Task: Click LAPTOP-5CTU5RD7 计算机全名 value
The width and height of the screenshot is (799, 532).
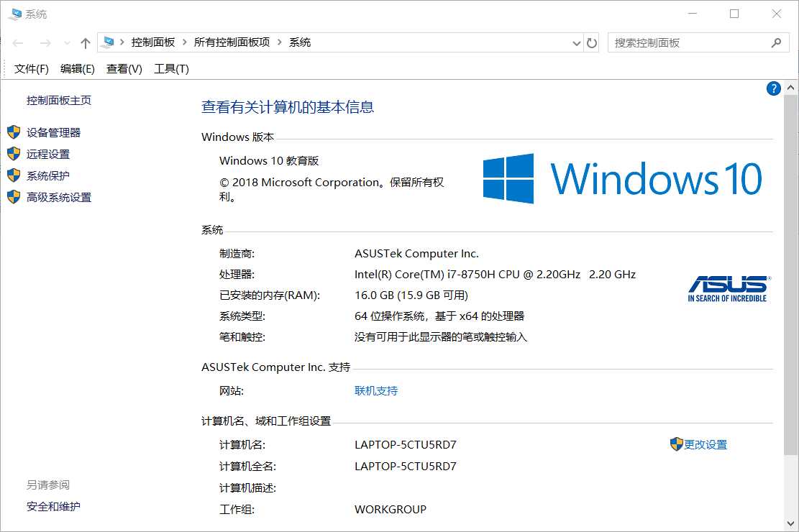Action: [406, 467]
